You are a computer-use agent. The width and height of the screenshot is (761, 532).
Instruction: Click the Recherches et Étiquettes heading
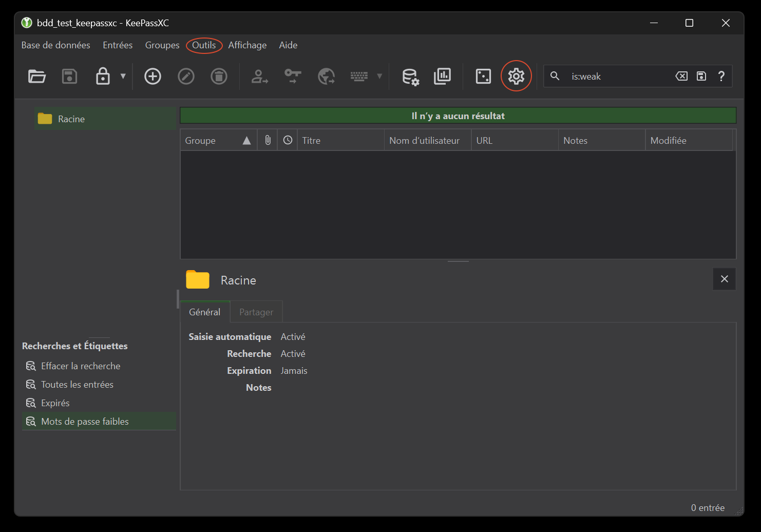coord(75,346)
